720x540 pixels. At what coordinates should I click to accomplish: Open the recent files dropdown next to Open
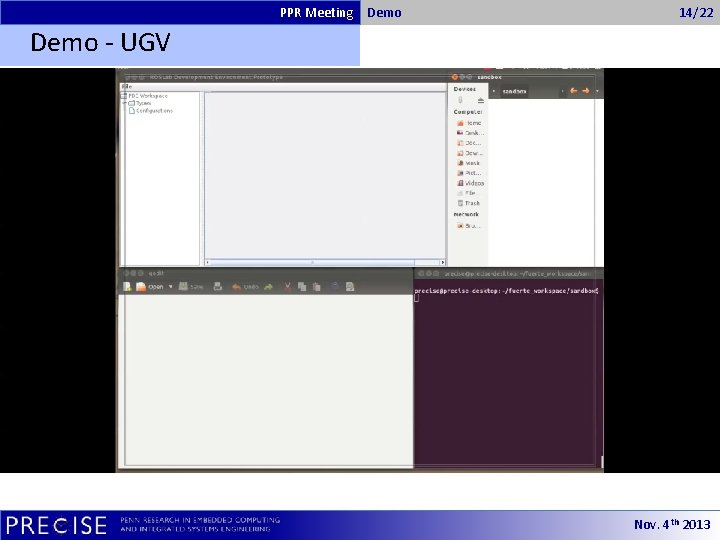pyautogui.click(x=170, y=287)
